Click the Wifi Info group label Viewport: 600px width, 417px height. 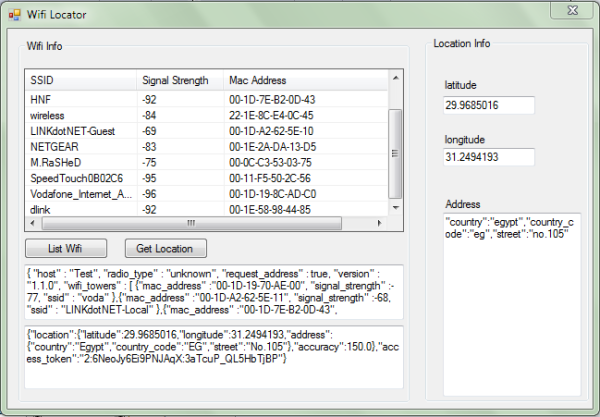[x=44, y=46]
